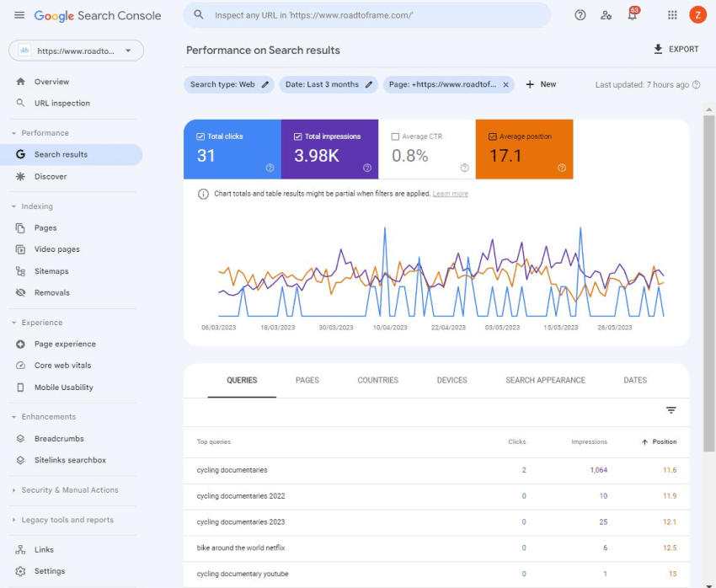Click the Removals eye-slash icon
This screenshot has width=716, height=588.
coord(20,292)
